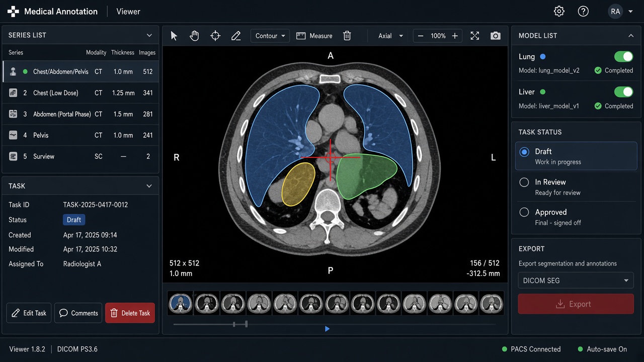The height and width of the screenshot is (362, 644).
Task: Select the In Review status radio
Action: (524, 183)
